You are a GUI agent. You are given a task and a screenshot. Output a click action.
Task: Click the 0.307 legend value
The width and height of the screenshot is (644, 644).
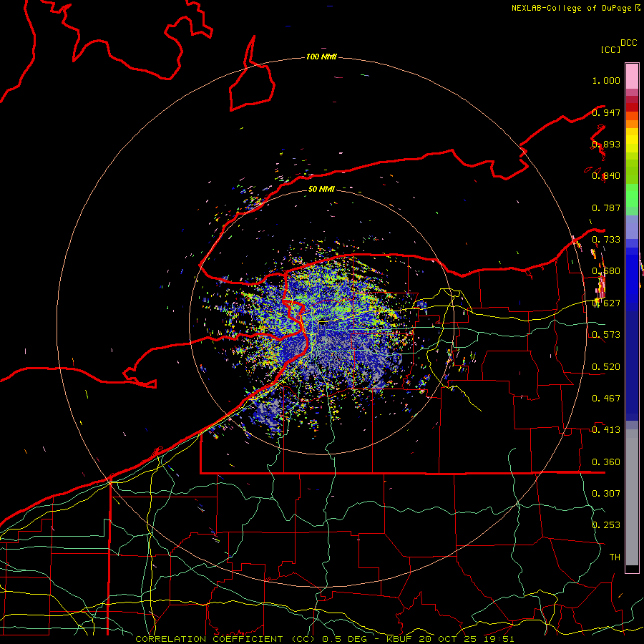click(606, 493)
